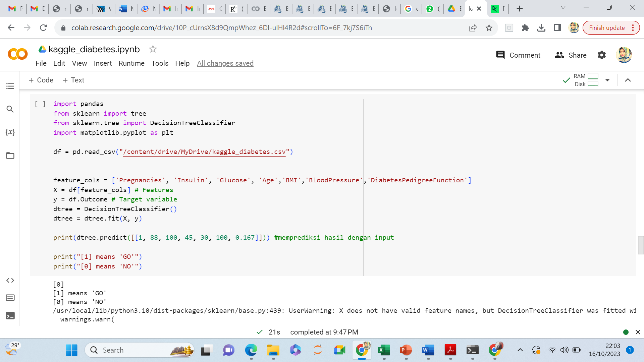Star the kaggle_diabetes notebook

pos(153,49)
